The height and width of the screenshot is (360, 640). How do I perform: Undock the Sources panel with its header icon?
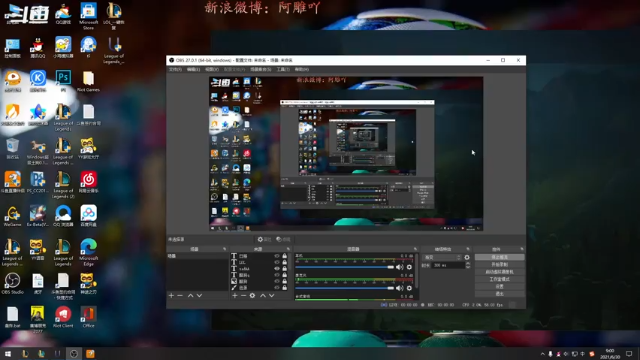tap(288, 249)
